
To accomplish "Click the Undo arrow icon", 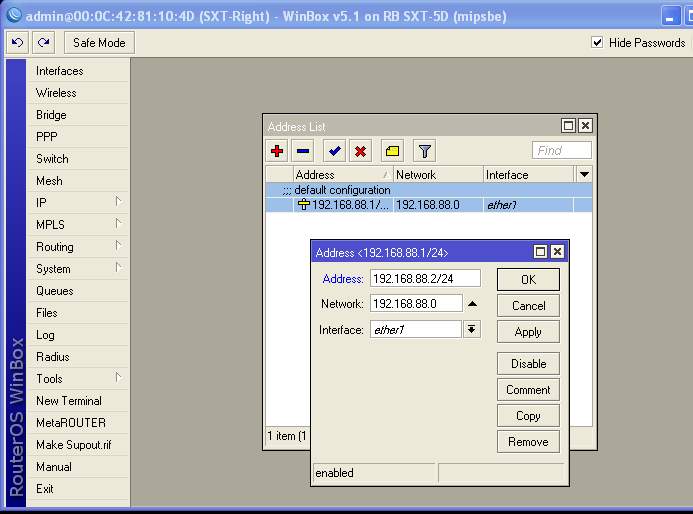I will tap(18, 42).
